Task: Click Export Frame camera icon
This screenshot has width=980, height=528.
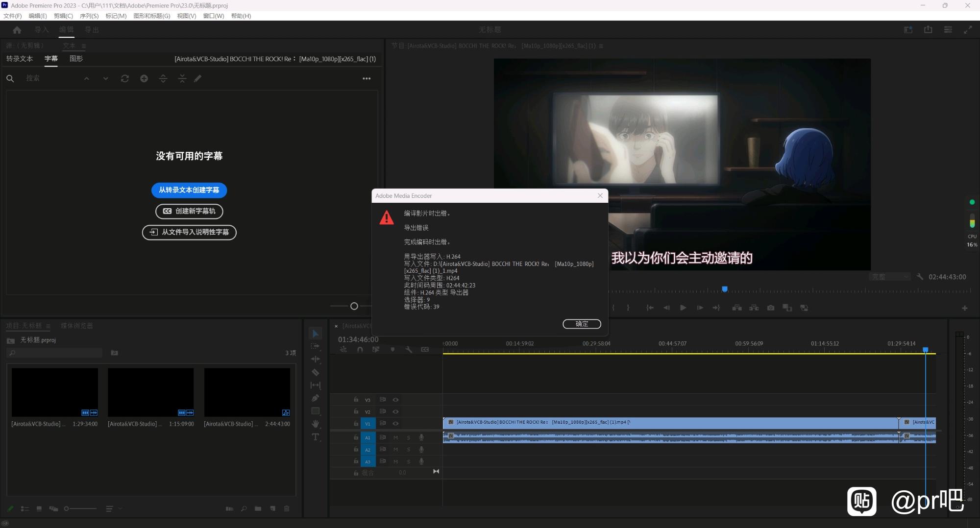Action: click(x=771, y=308)
